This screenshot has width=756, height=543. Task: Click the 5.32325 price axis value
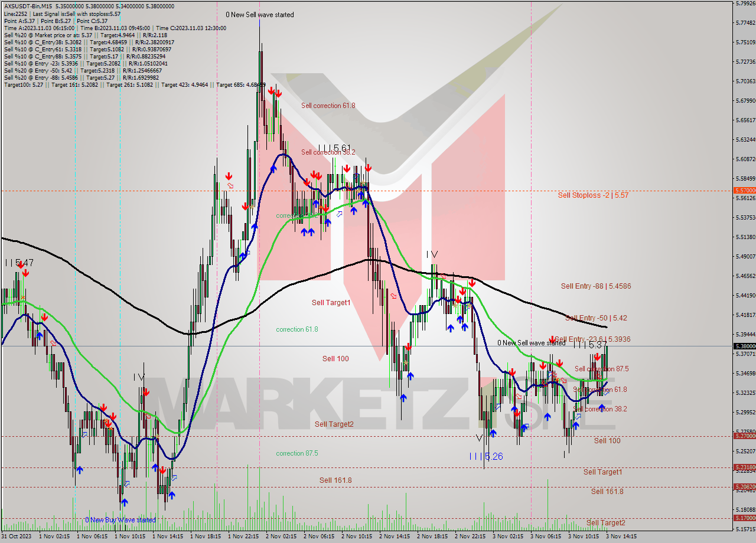[745, 392]
